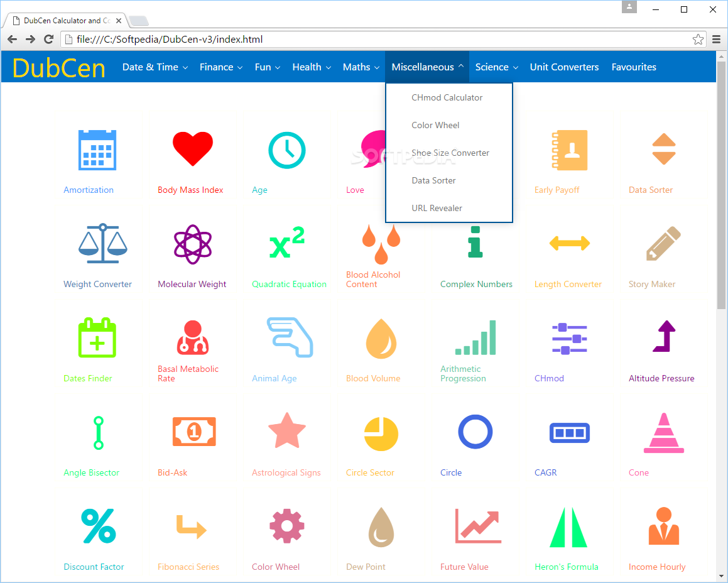
Task: Click the Discount Factor percent icon
Action: click(99, 526)
